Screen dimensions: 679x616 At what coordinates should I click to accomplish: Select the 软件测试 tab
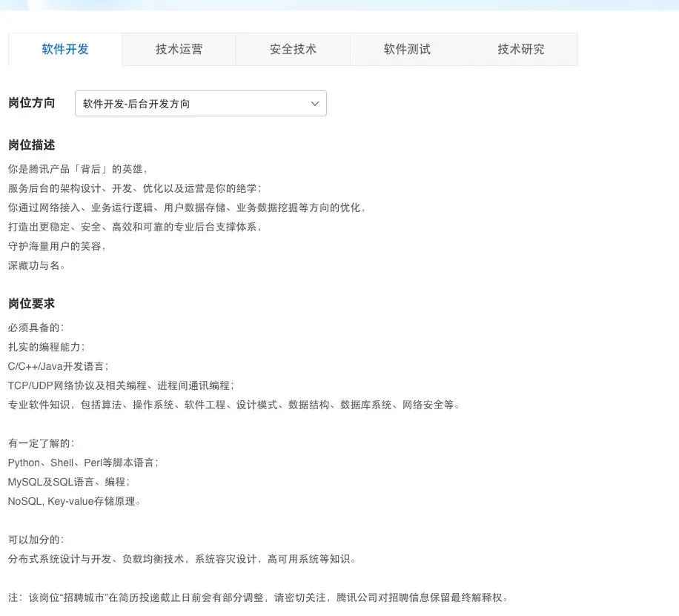coord(407,49)
